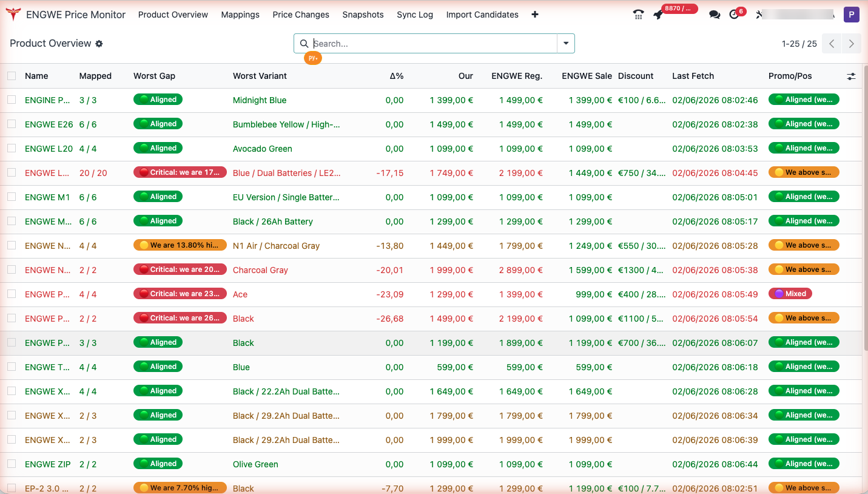This screenshot has height=494, width=868.
Task: Open the conversations chat bubbles icon
Action: click(715, 15)
